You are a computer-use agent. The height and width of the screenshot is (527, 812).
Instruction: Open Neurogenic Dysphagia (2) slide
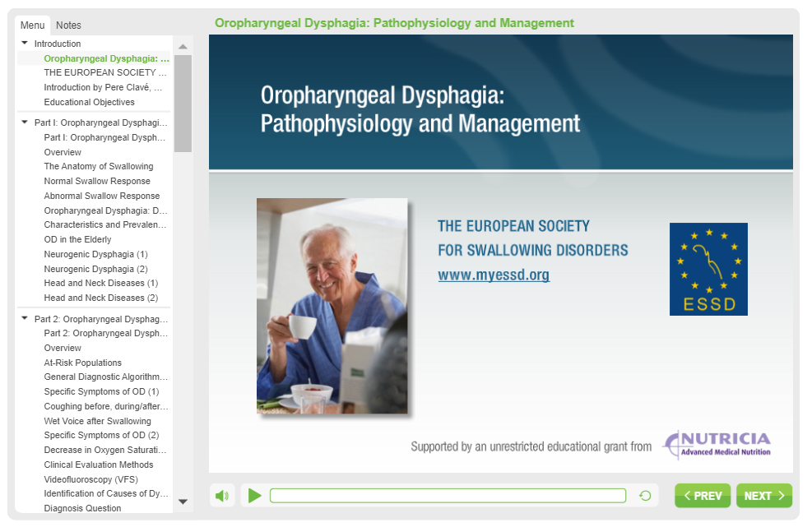95,269
